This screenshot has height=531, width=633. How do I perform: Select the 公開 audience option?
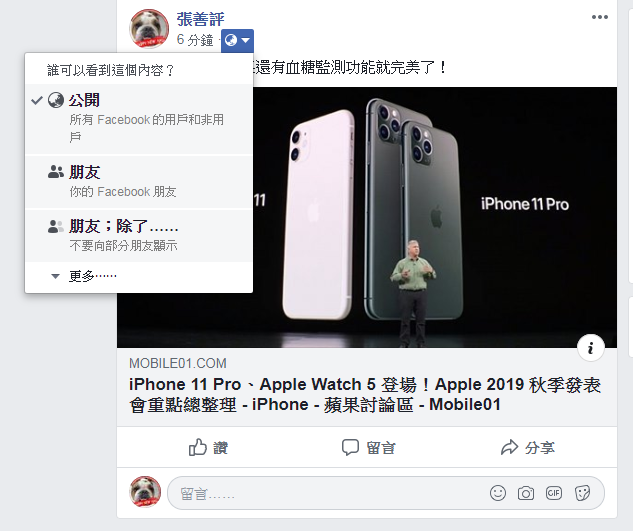(x=139, y=119)
